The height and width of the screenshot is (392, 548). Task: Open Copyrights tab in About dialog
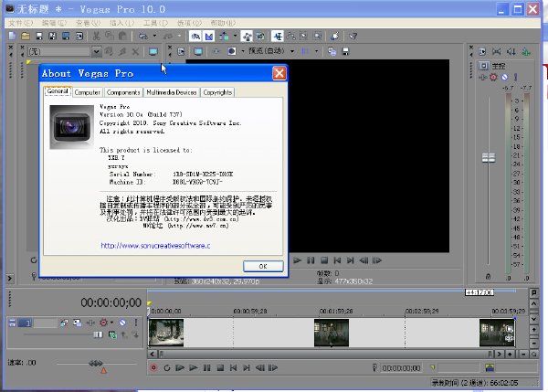[x=217, y=92]
